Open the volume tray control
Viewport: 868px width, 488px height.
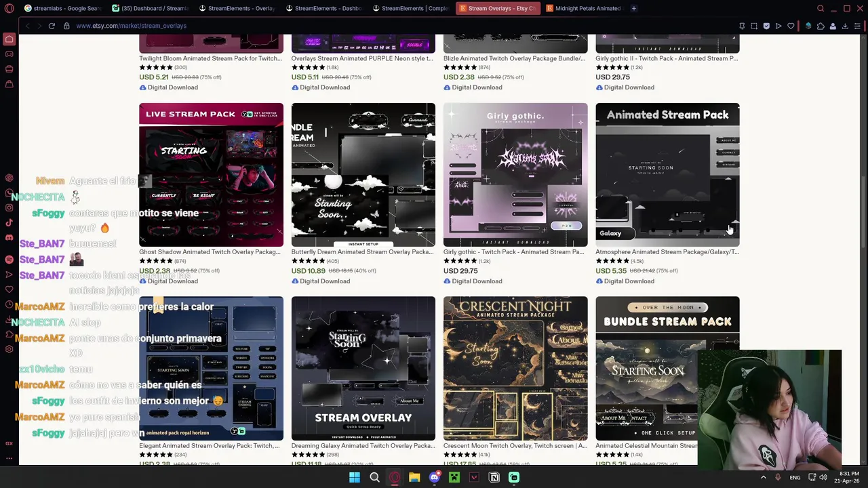pyautogui.click(x=823, y=477)
